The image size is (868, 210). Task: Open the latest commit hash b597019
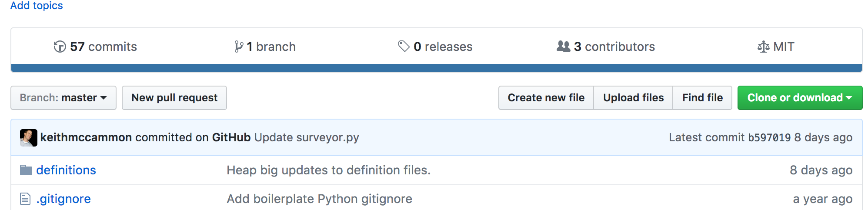(769, 138)
